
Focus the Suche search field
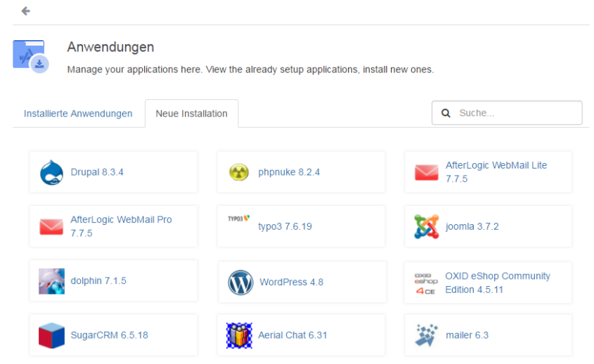point(507,113)
